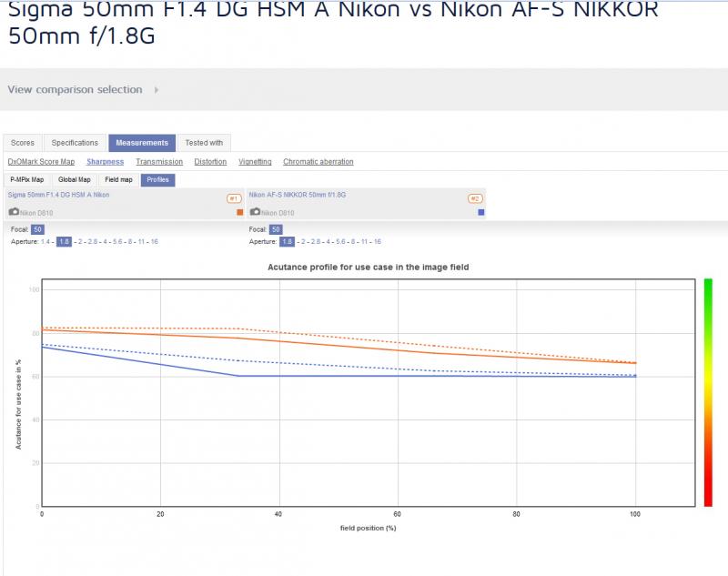This screenshot has height=576, width=728.
Task: Expand View comparison selection arrow
Action: pyautogui.click(x=157, y=89)
